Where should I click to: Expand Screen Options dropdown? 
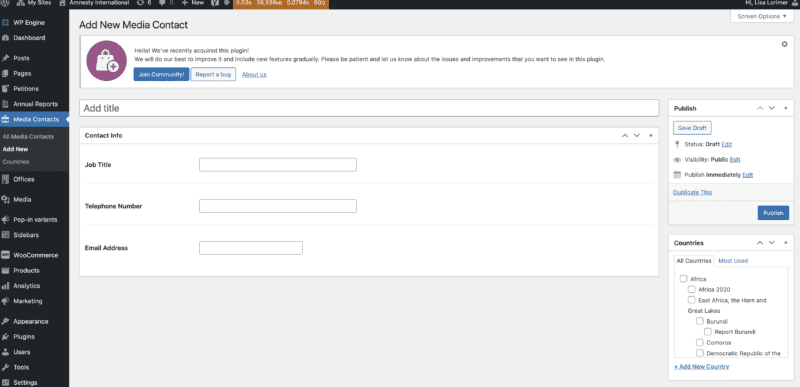(x=762, y=16)
